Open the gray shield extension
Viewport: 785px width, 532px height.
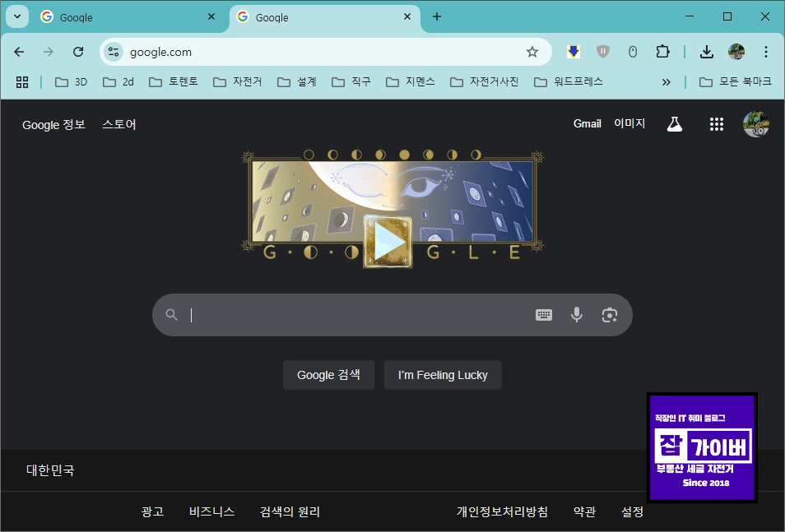pyautogui.click(x=603, y=52)
